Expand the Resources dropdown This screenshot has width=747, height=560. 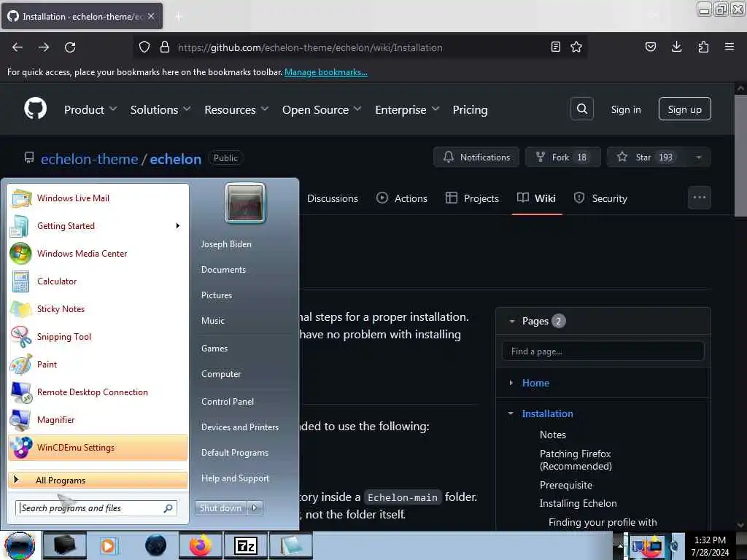pos(236,109)
